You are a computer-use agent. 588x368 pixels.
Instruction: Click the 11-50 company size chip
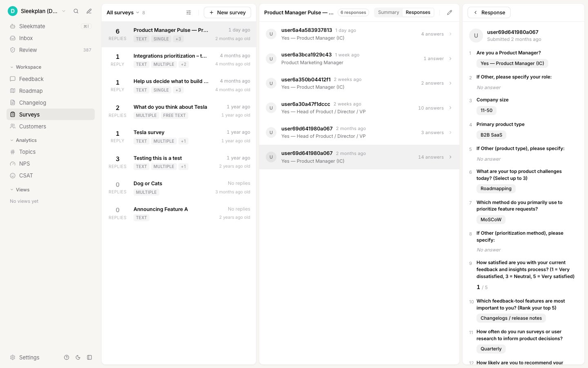click(486, 110)
